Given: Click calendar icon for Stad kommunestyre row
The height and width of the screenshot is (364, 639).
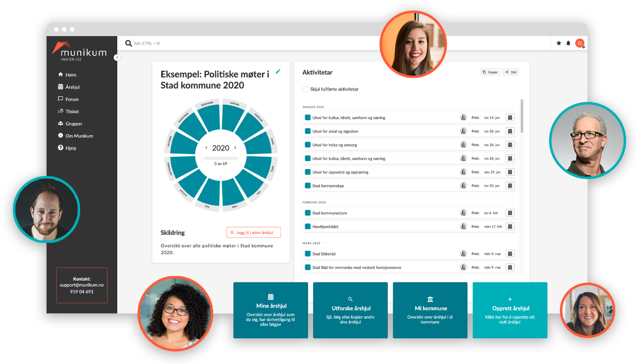Looking at the screenshot, I should tap(510, 213).
